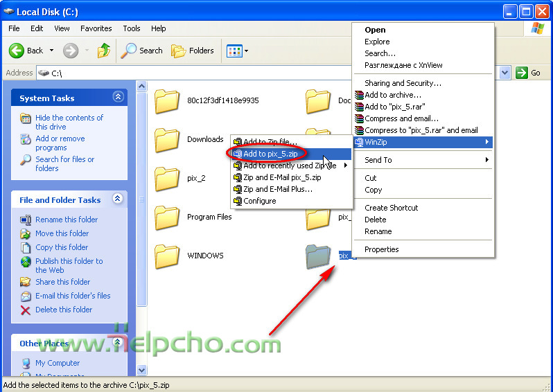Screen dimensions: 553x392
Task: Select the Downloads folder icon
Action: tap(167, 140)
